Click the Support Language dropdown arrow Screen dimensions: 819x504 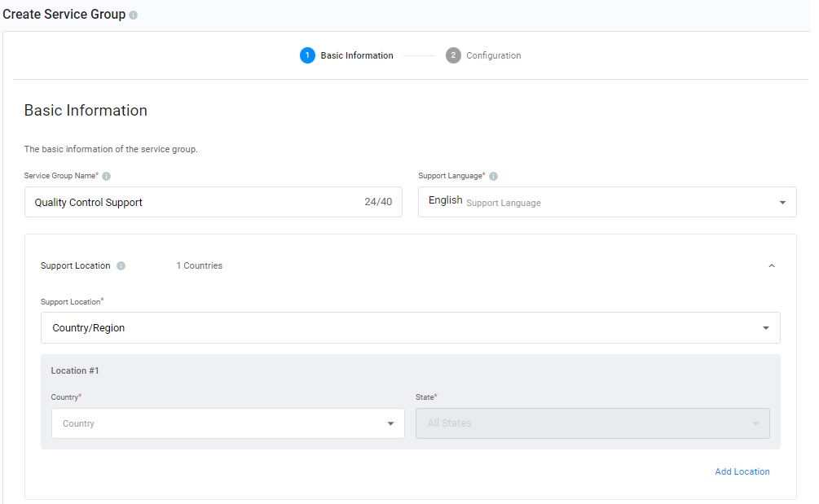[x=782, y=203]
